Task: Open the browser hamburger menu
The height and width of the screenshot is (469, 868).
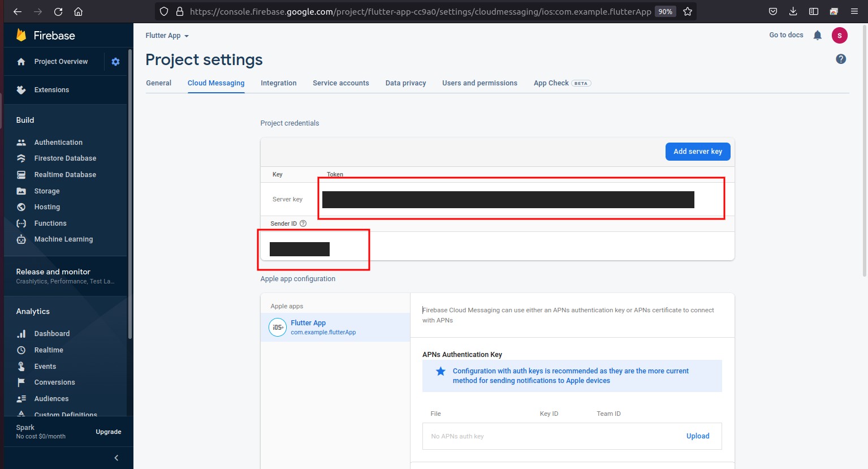Action: [854, 11]
